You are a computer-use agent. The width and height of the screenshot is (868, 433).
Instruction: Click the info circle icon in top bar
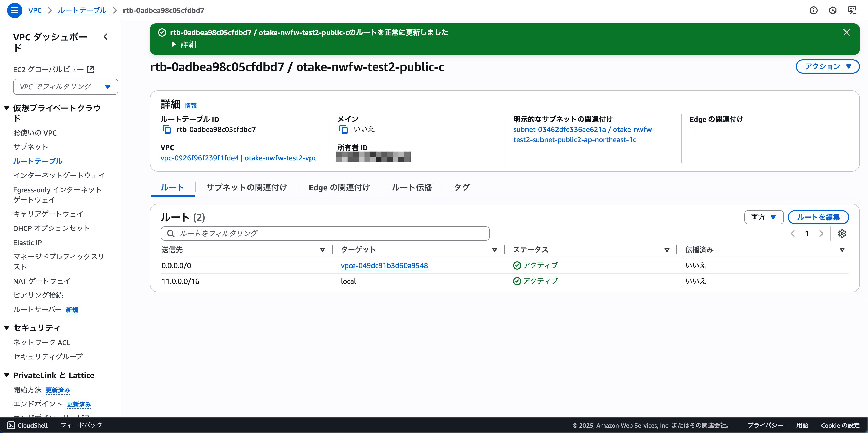pyautogui.click(x=813, y=10)
